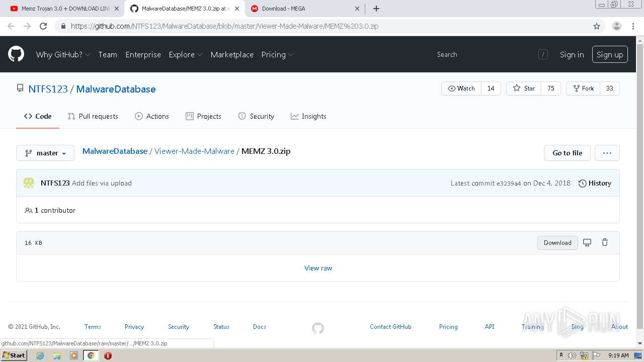This screenshot has height=362, width=644.
Task: Close the Download - MEGA tab
Action: coord(357,9)
